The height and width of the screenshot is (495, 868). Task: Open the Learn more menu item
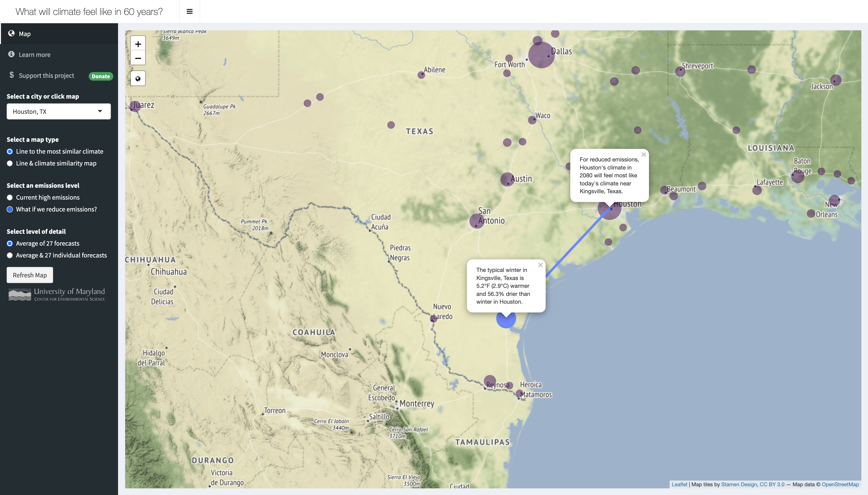[x=34, y=55]
